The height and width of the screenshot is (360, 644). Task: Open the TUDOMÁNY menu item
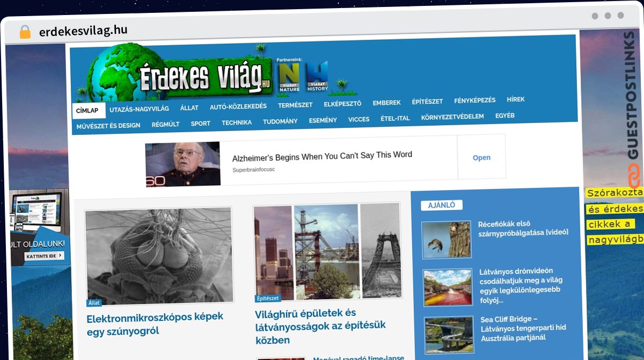pyautogui.click(x=280, y=121)
